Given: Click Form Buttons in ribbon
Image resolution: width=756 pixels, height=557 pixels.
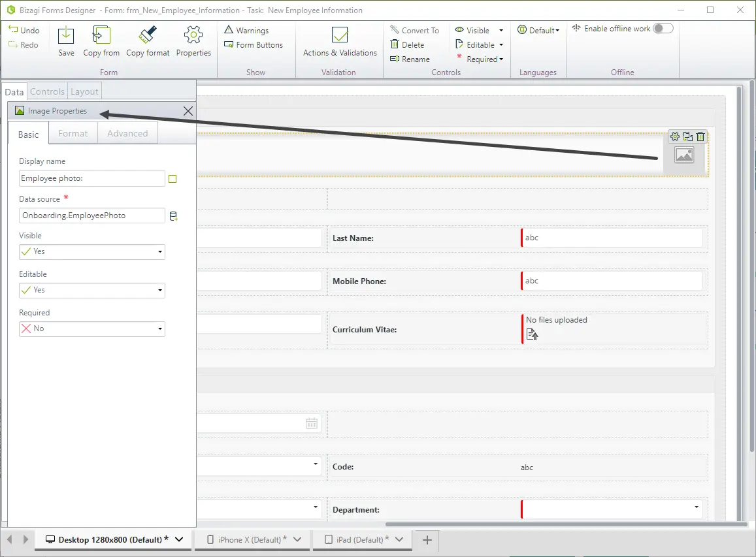Looking at the screenshot, I should click(254, 45).
